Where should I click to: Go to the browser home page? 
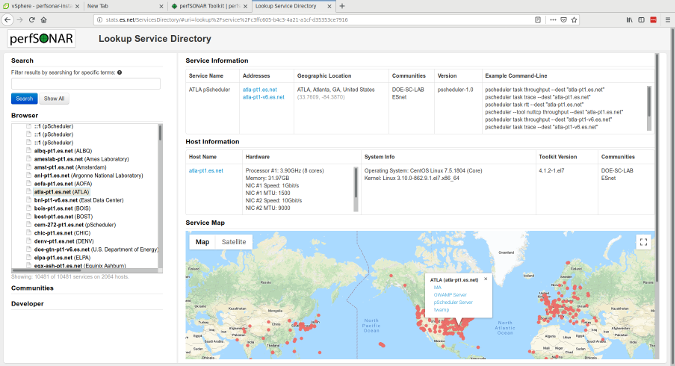43,20
